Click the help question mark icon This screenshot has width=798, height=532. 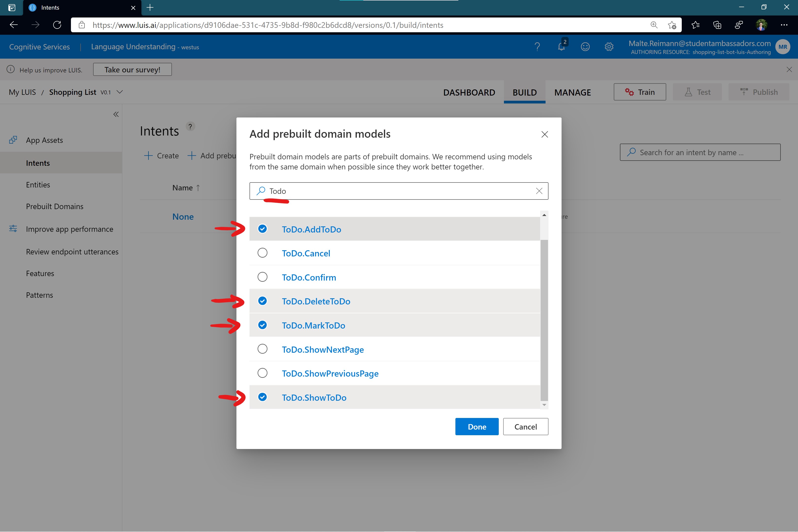[538, 47]
